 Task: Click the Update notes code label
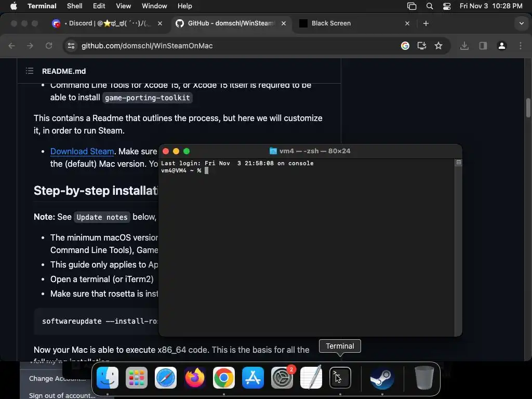tap(102, 217)
